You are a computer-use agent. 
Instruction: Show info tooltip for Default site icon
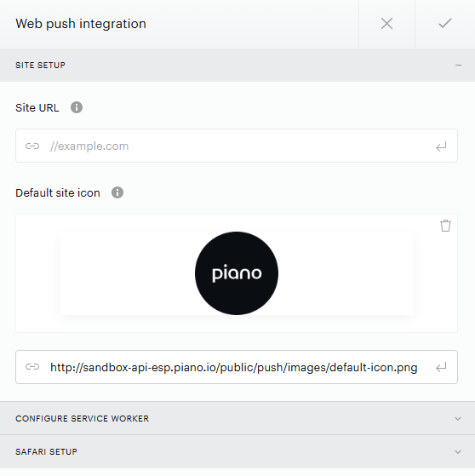pyautogui.click(x=117, y=192)
